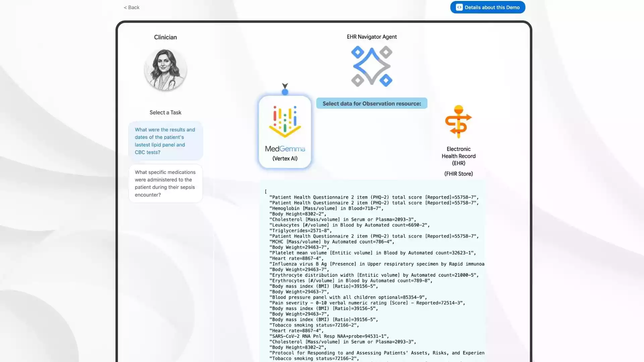Click the blue connector dot above MedGemma
The image size is (644, 362).
[285, 92]
